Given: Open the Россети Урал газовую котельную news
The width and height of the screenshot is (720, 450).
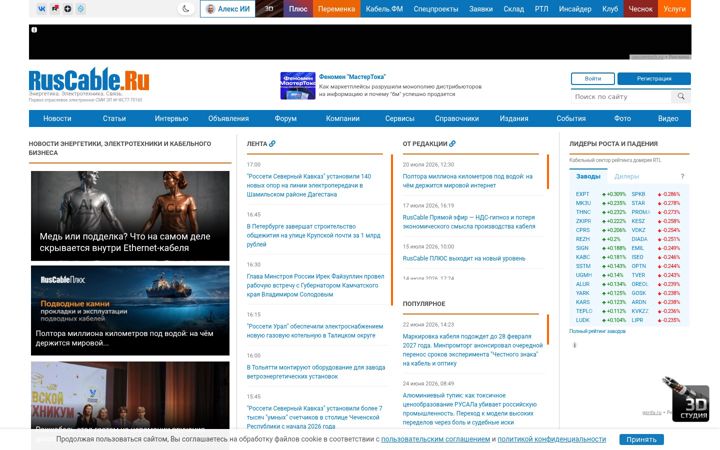Looking at the screenshot, I should 315,331.
